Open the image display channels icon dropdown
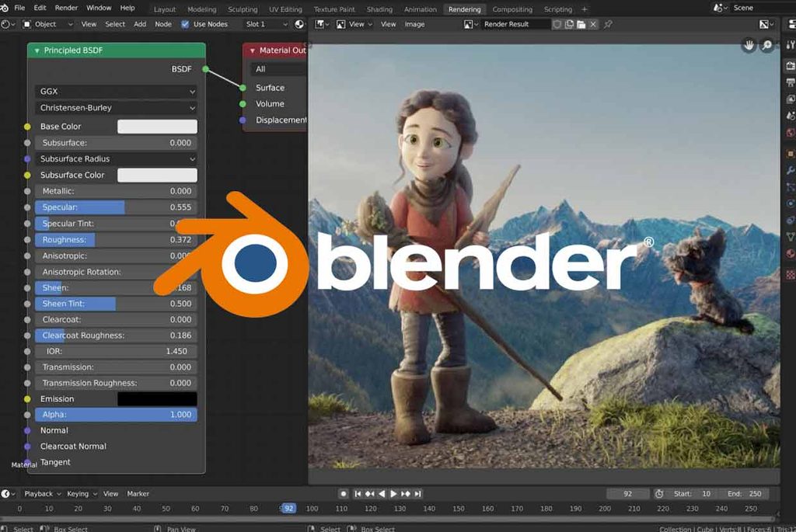This screenshot has height=532, width=796. [766, 24]
